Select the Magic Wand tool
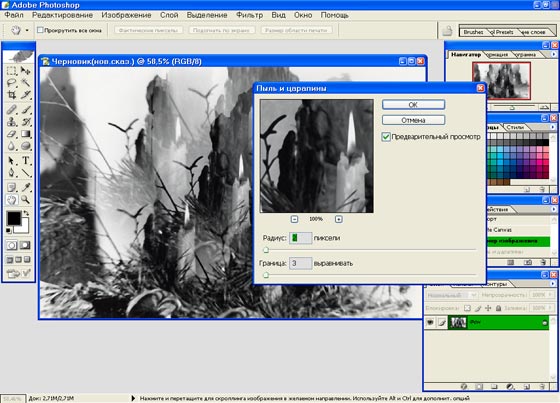The height and width of the screenshot is (403, 560). [25, 83]
